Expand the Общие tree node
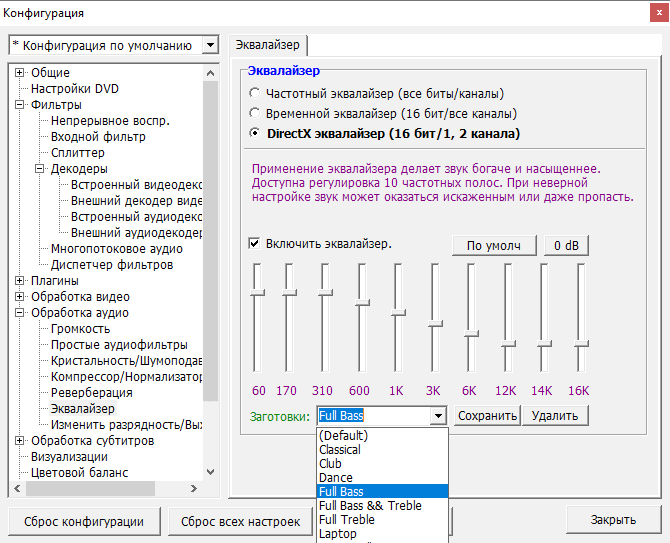Screen dimensions: 670x543 (19, 73)
